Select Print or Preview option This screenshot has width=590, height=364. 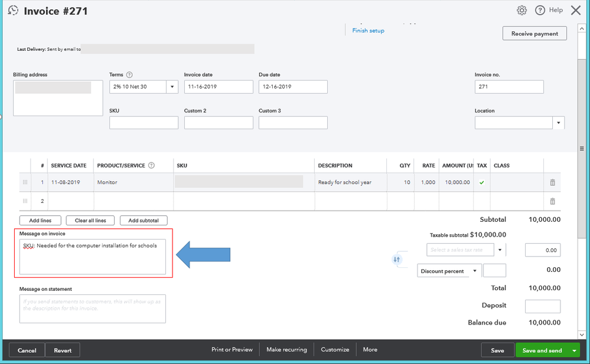click(232, 350)
